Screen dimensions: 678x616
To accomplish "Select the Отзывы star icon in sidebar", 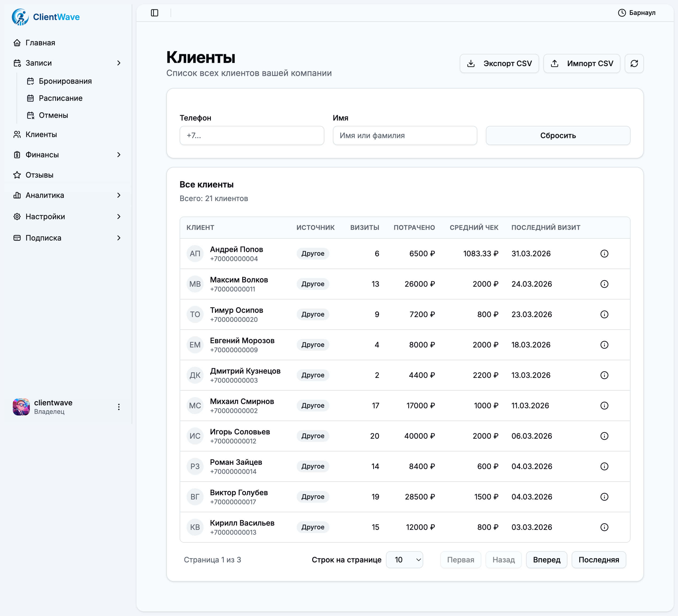I will click(17, 175).
